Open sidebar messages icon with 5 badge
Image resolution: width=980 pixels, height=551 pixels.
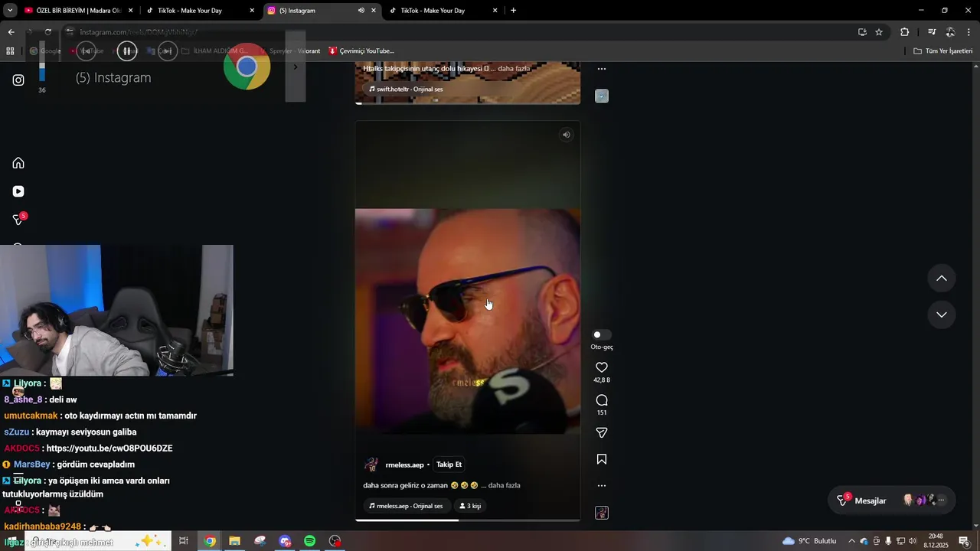18,220
